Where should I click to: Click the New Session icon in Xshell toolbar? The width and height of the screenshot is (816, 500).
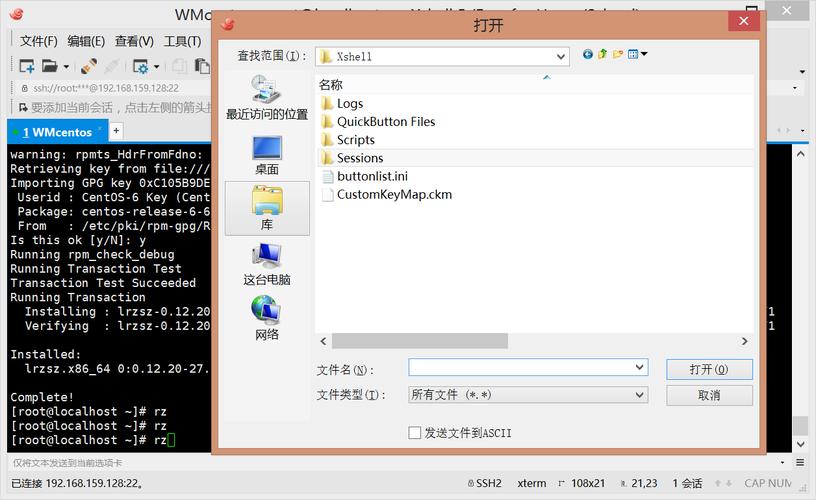pyautogui.click(x=27, y=66)
